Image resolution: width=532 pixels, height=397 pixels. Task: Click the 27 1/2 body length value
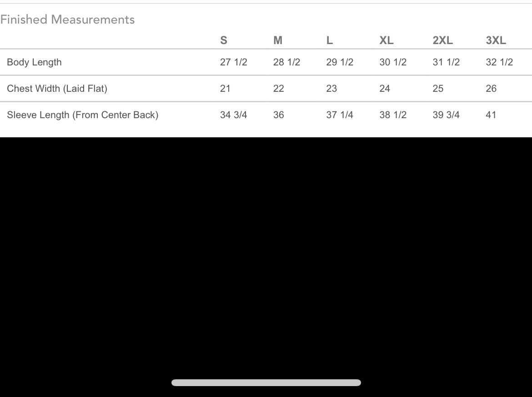(233, 62)
